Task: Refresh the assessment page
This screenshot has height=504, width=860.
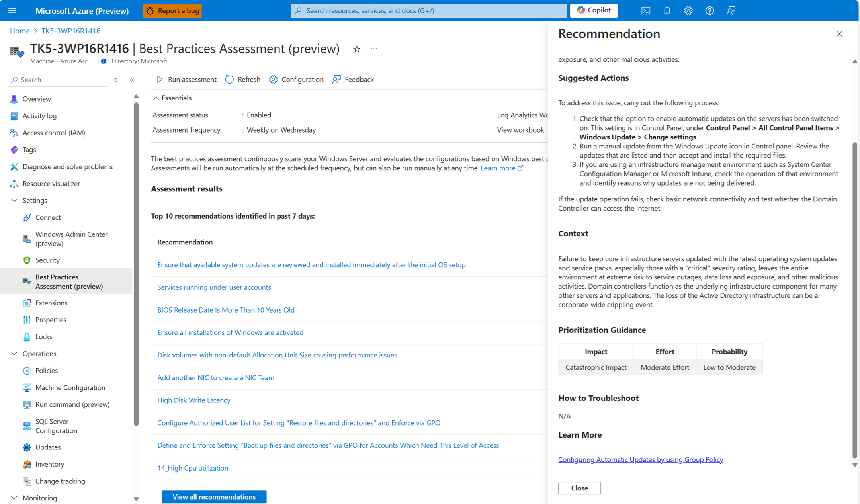Action: coord(242,80)
